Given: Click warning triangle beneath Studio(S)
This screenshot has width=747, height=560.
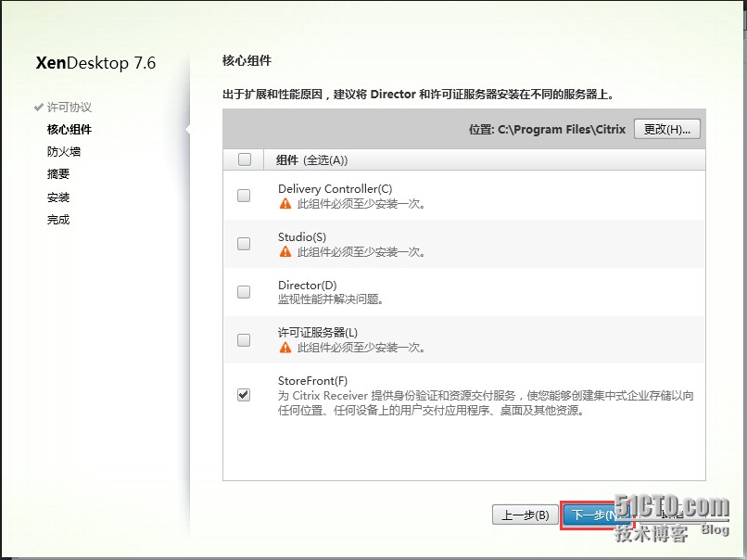Looking at the screenshot, I should click(285, 251).
